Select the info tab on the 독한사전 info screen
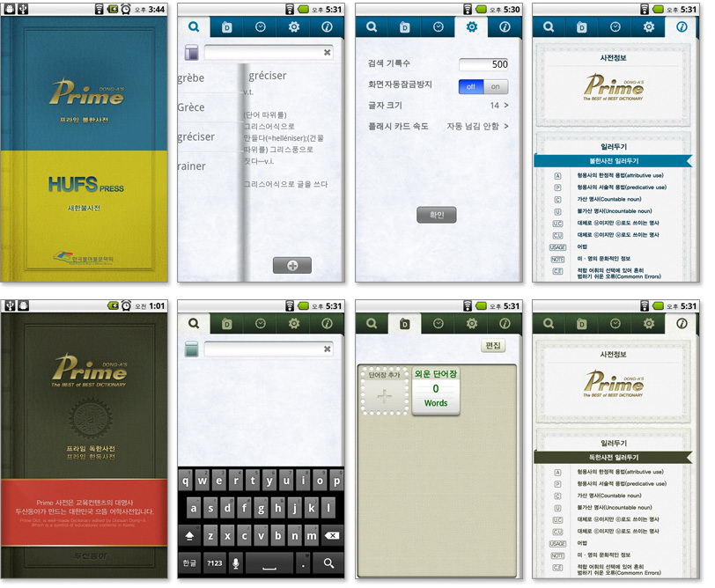The image size is (715, 588). pos(682,324)
